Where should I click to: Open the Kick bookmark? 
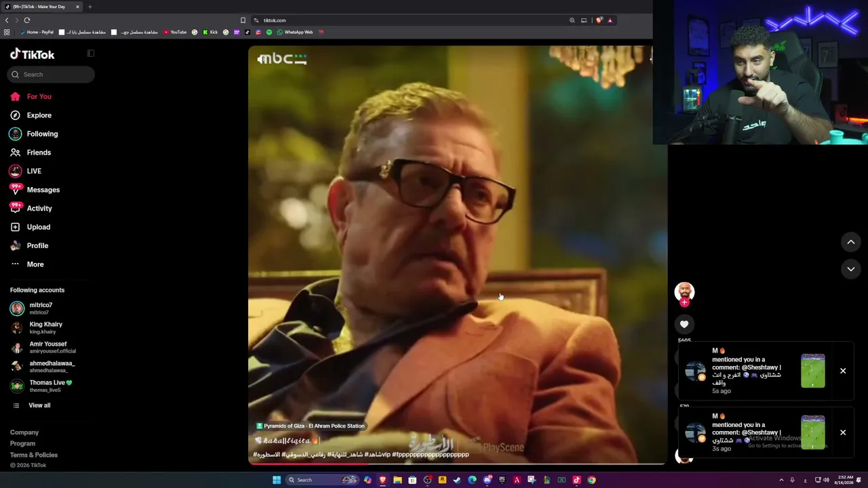[210, 32]
